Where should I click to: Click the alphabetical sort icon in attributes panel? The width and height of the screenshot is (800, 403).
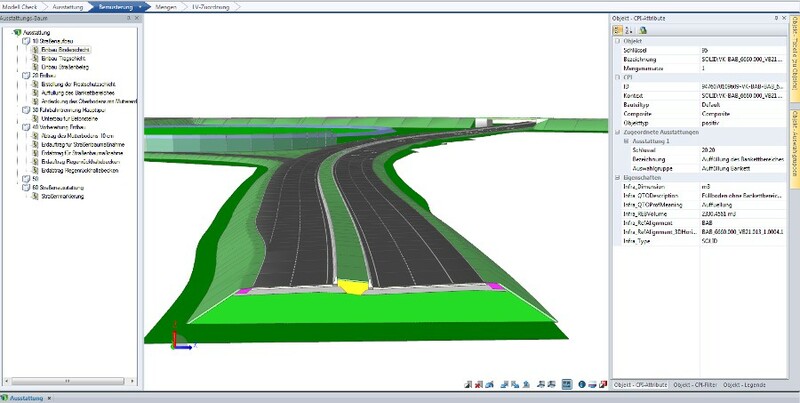pyautogui.click(x=628, y=31)
